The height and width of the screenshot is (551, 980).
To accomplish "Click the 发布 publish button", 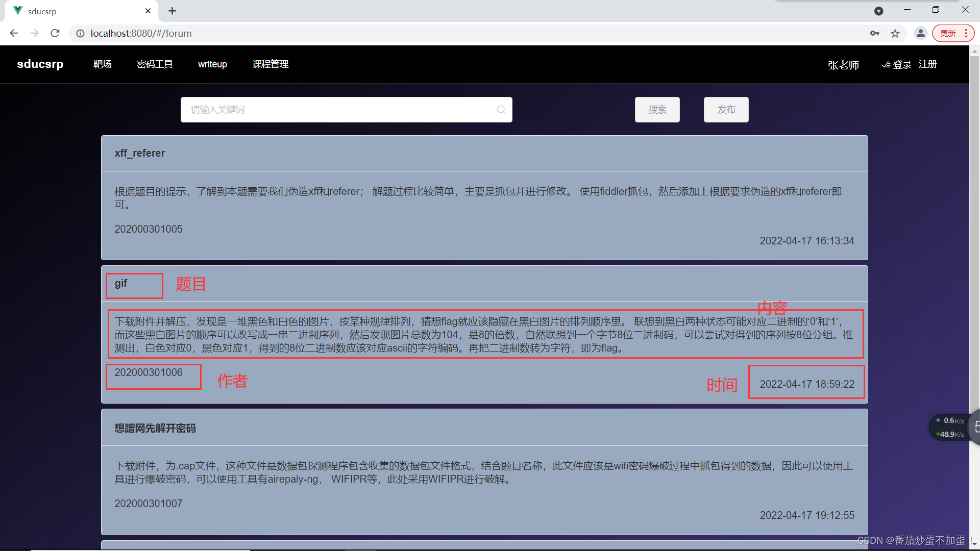I will (x=726, y=110).
